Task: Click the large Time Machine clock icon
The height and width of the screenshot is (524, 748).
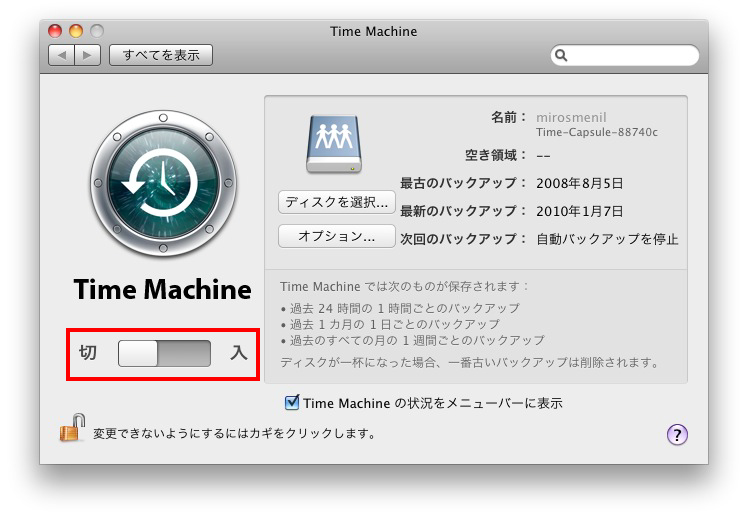Action: [x=163, y=184]
